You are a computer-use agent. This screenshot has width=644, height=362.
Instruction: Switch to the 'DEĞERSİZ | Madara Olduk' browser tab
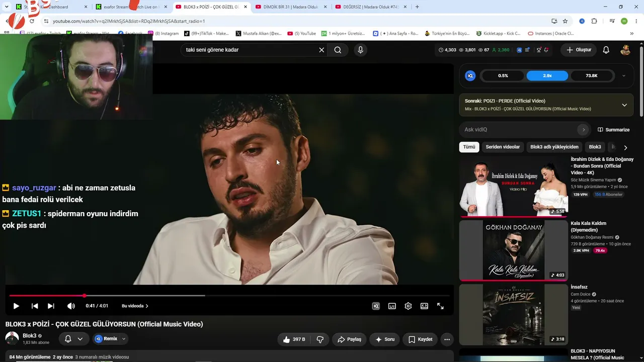[371, 7]
